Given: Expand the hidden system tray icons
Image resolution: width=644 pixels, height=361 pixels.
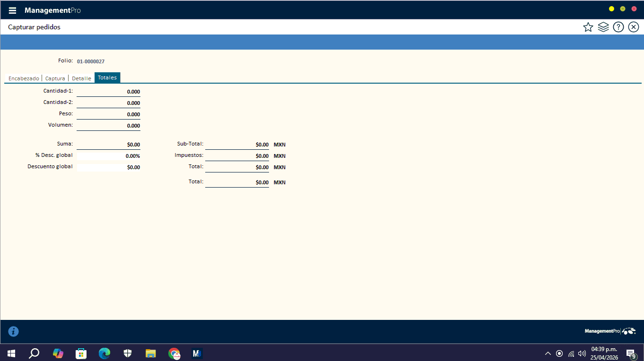Looking at the screenshot, I should click(x=548, y=353).
